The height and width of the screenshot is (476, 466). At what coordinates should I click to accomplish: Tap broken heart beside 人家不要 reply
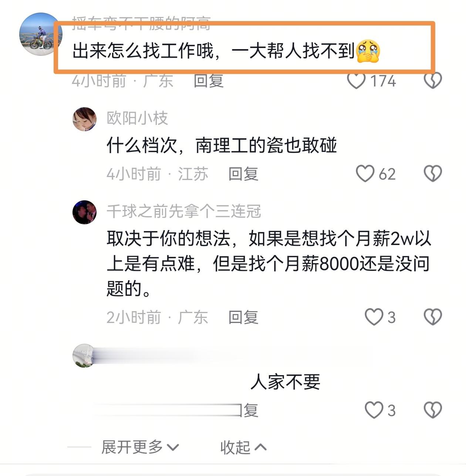(x=433, y=410)
